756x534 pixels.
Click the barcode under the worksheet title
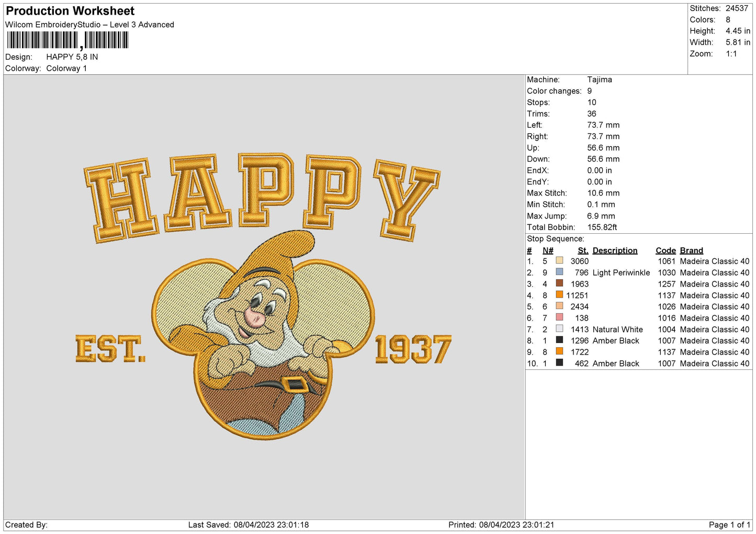tap(67, 40)
